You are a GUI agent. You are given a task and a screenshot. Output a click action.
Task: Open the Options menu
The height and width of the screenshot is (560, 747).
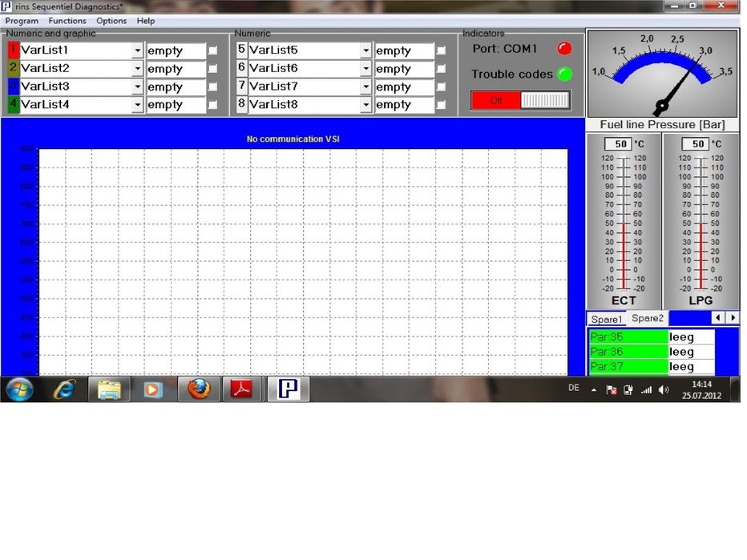tap(111, 21)
